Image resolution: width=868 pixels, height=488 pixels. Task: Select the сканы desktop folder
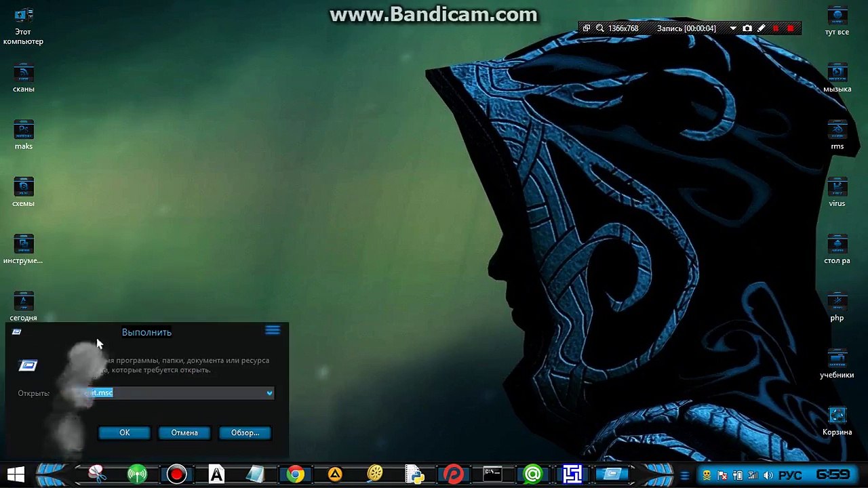(x=23, y=79)
